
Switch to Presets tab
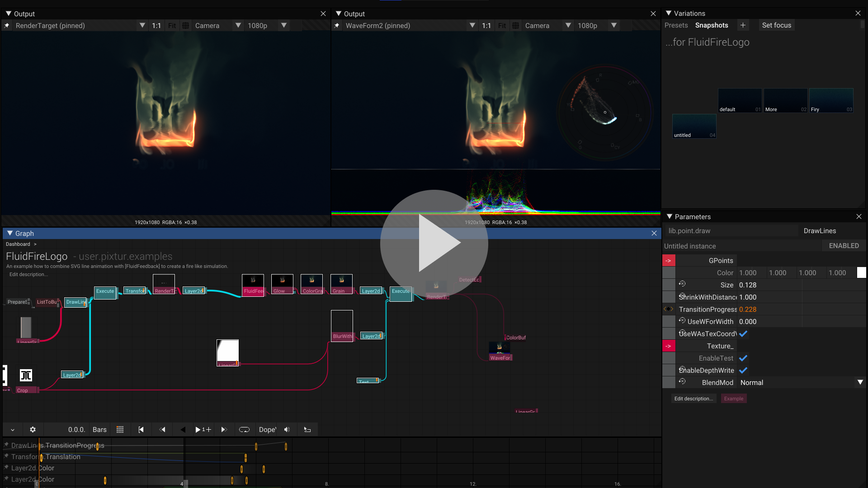click(x=676, y=25)
